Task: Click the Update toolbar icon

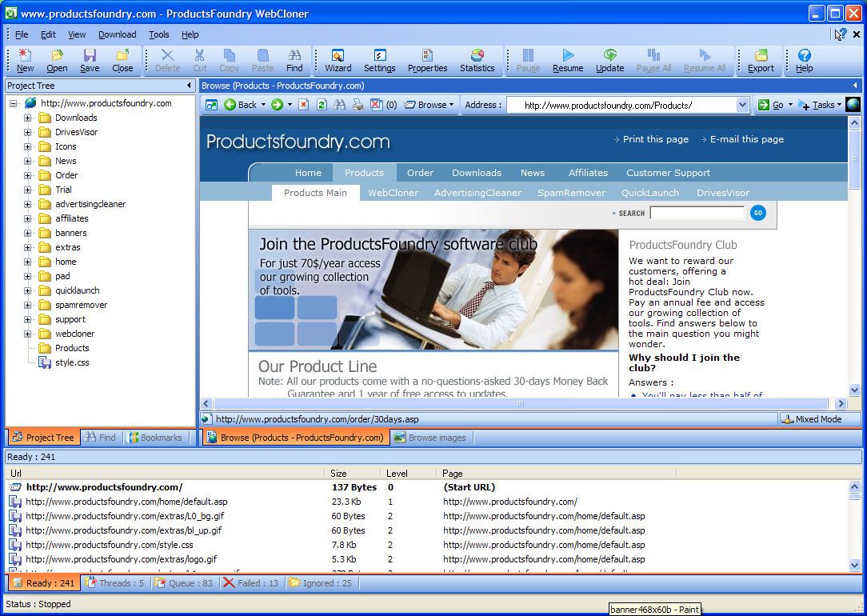Action: click(x=610, y=60)
